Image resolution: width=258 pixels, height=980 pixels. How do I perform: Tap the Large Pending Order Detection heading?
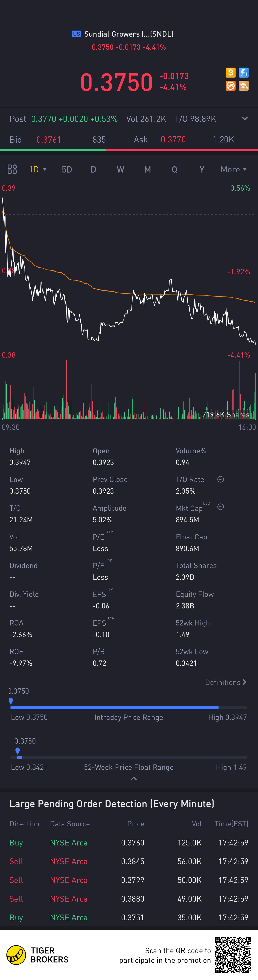point(112,804)
